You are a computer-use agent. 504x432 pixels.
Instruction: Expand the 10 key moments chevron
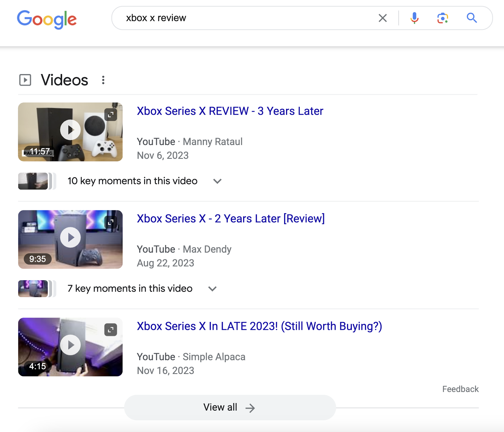217,181
